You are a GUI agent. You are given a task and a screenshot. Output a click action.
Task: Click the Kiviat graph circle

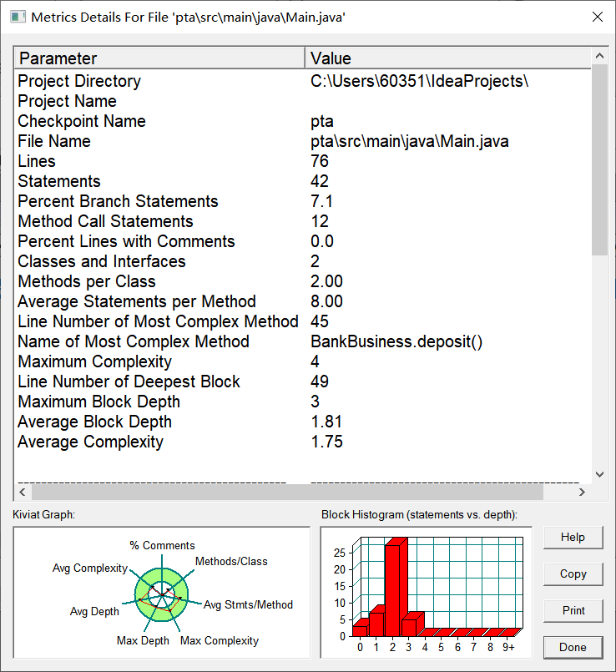point(162,595)
